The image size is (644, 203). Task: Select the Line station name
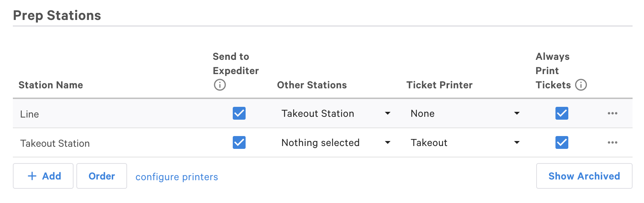(30, 114)
